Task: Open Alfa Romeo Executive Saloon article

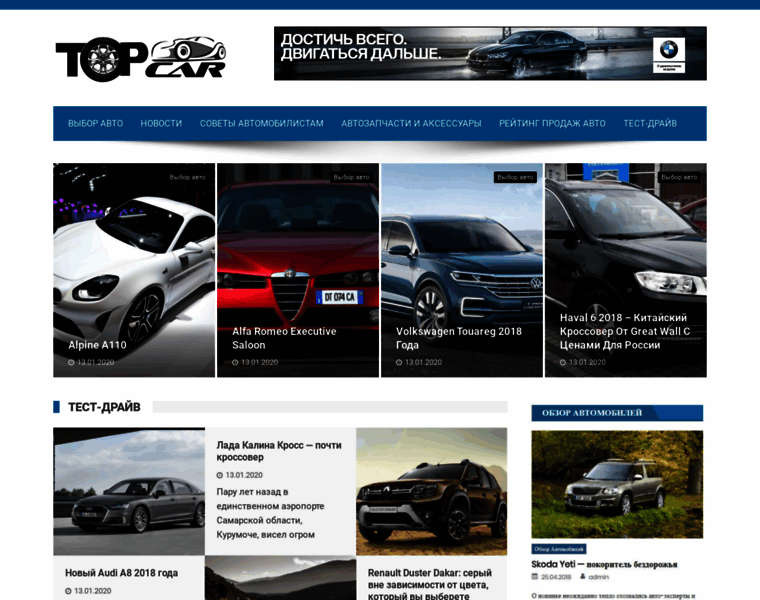Action: pos(284,338)
